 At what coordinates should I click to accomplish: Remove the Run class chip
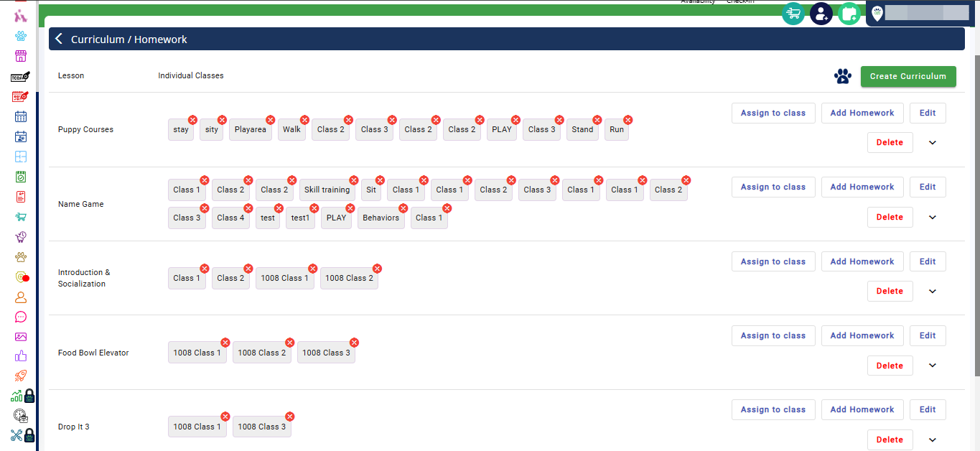(628, 120)
